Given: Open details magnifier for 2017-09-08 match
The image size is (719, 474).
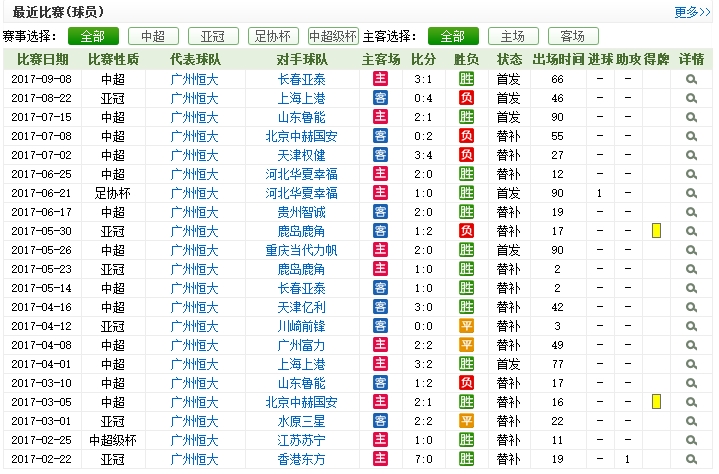Looking at the screenshot, I should pos(691,79).
